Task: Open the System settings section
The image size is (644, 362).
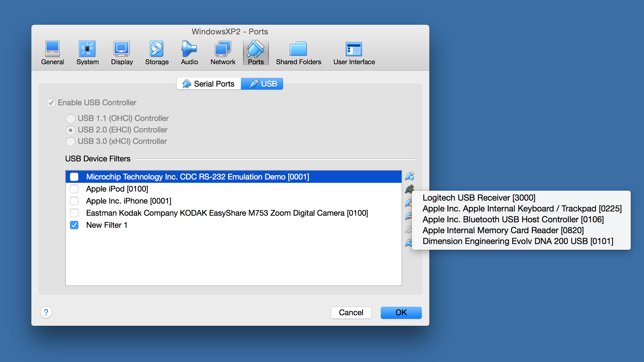Action: 87,53
